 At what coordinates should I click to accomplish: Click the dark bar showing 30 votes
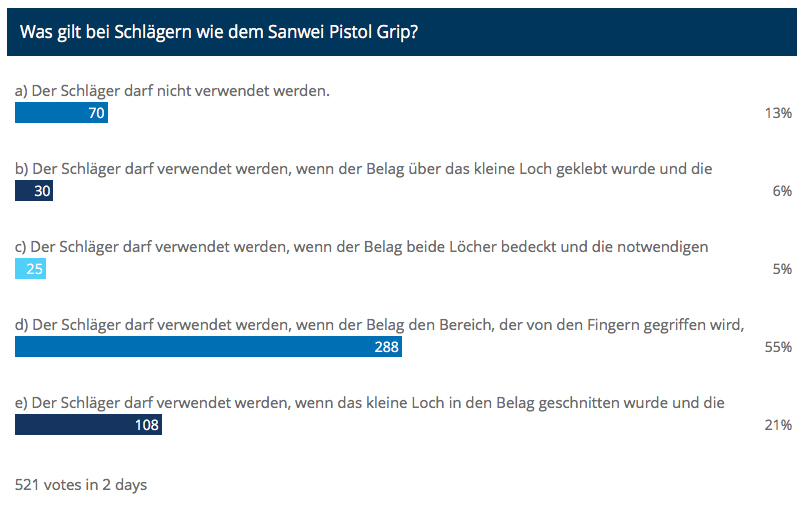point(34,191)
